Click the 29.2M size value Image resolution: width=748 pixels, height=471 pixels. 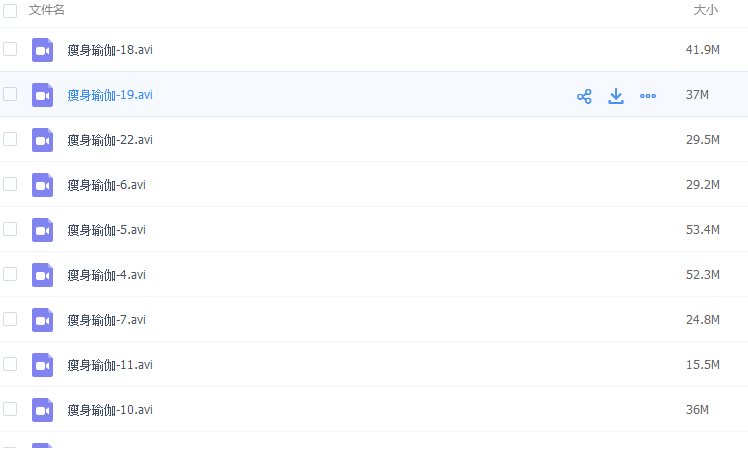click(x=703, y=185)
